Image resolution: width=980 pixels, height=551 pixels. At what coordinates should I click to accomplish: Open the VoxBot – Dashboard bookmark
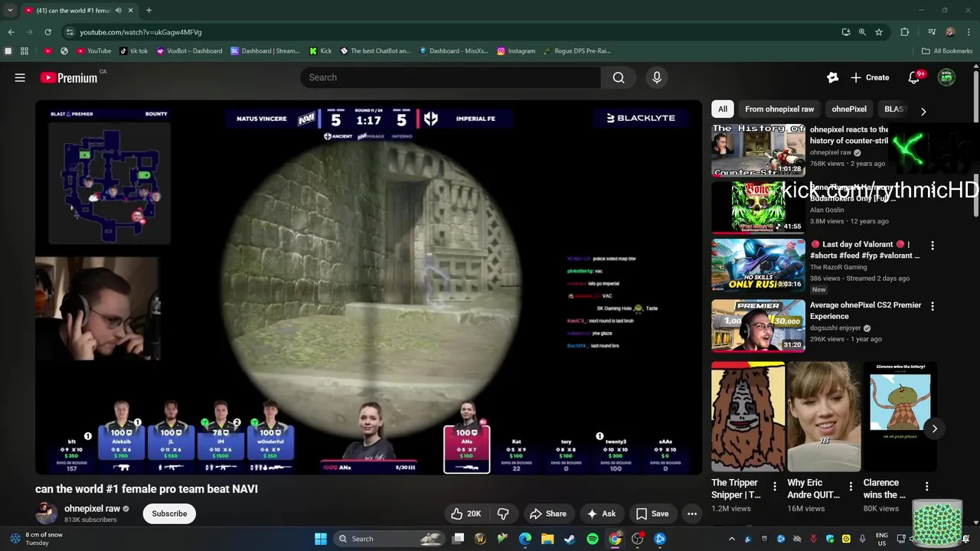189,51
